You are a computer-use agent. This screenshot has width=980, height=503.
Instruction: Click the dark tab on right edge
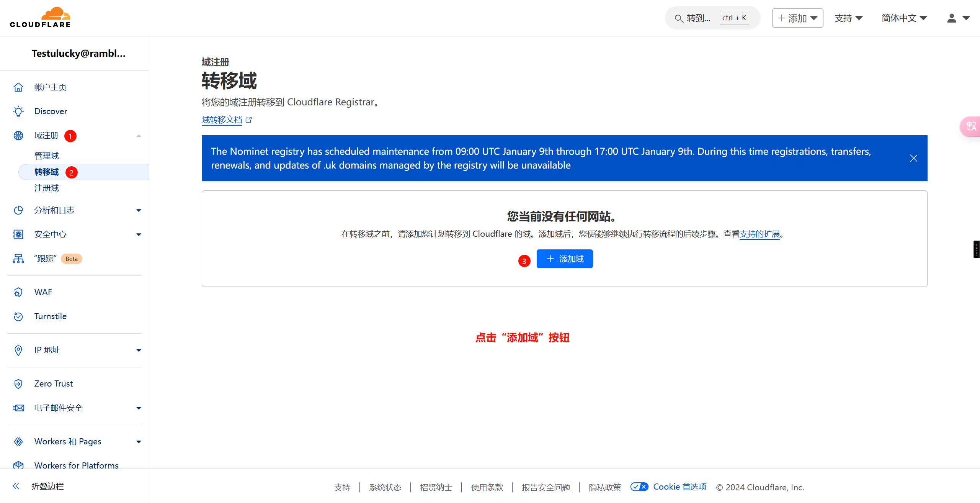[977, 249]
